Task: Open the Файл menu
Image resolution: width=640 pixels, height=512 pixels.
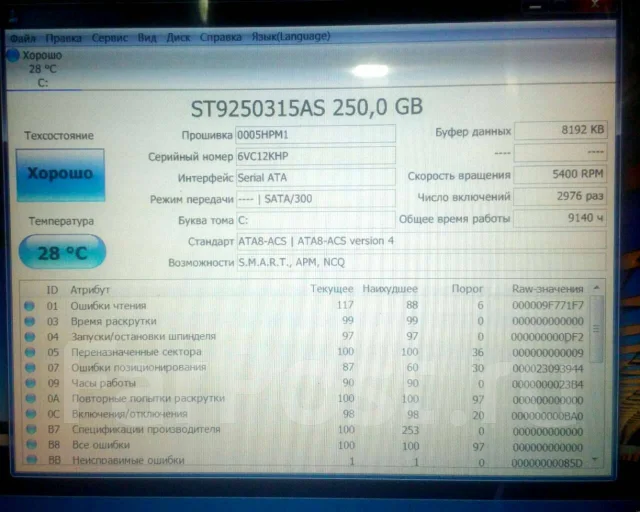Action: tap(23, 38)
